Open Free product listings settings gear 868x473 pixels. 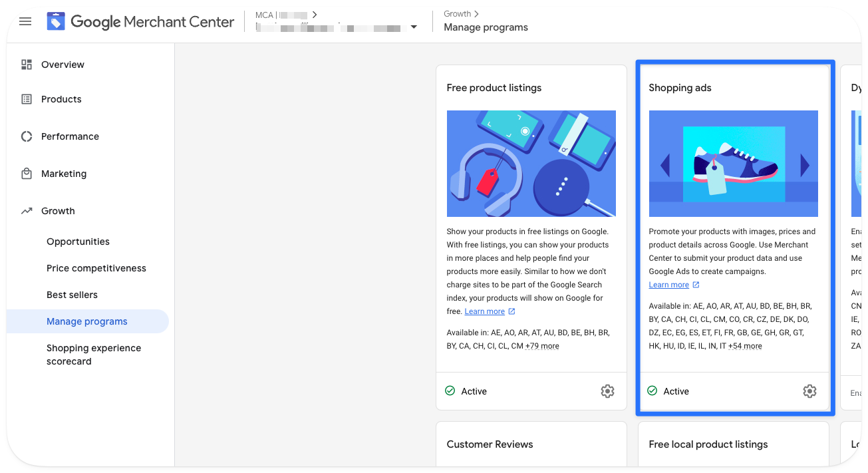[607, 391]
